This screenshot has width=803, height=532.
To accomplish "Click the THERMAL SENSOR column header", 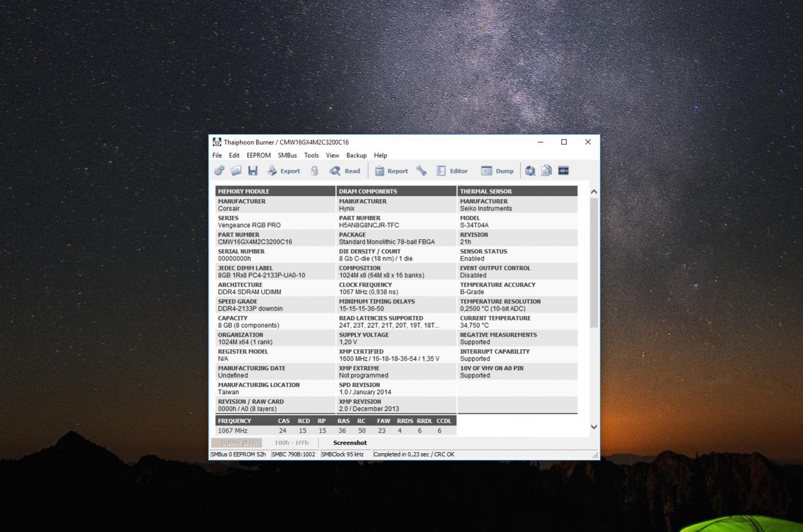I will point(517,191).
